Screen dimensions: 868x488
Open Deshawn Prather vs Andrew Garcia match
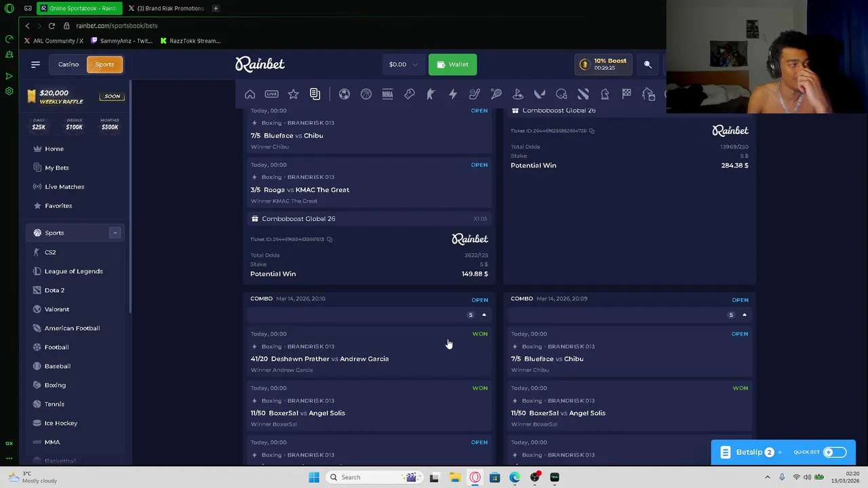(330, 359)
